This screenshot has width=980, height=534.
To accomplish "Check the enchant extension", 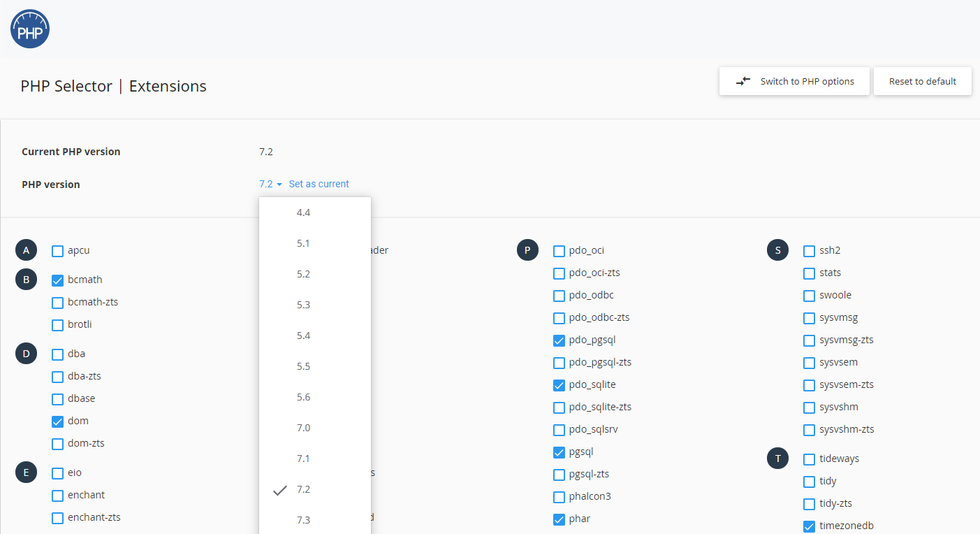I will point(58,496).
